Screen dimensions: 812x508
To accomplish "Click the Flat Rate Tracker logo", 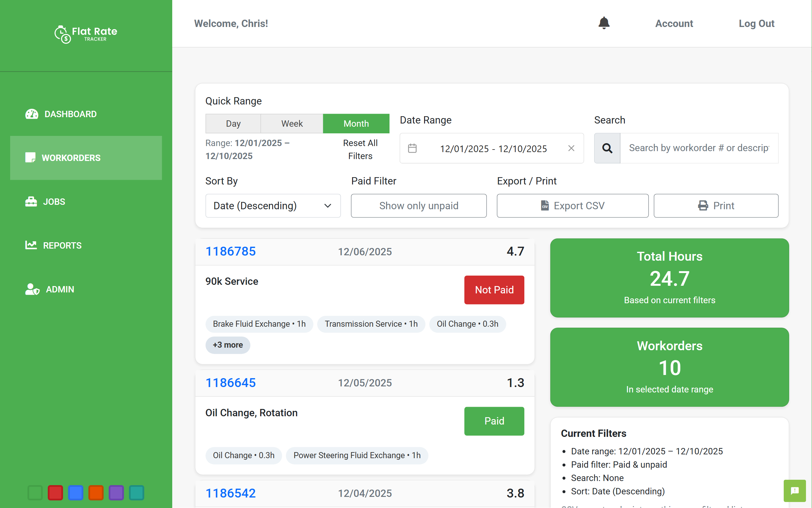I will click(86, 34).
